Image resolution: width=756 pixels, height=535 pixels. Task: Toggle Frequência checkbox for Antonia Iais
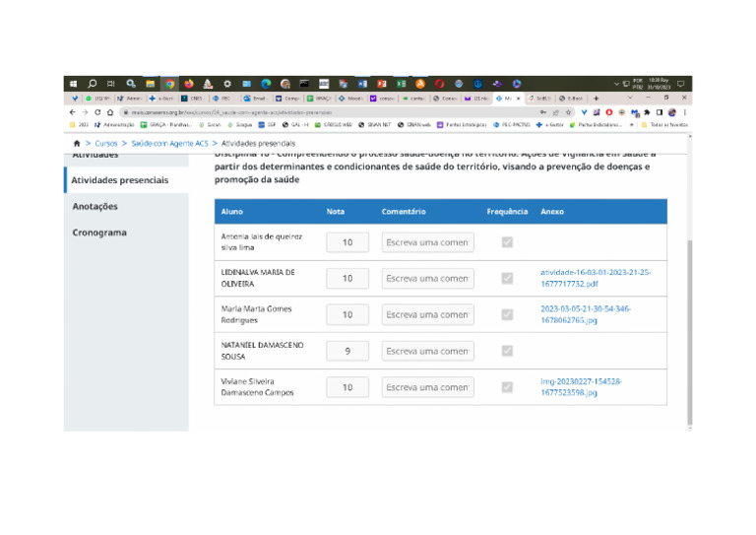pos(507,242)
